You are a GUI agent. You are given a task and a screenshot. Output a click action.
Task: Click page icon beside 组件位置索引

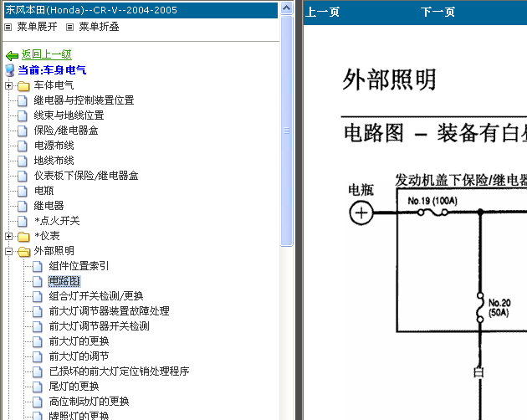coord(38,266)
